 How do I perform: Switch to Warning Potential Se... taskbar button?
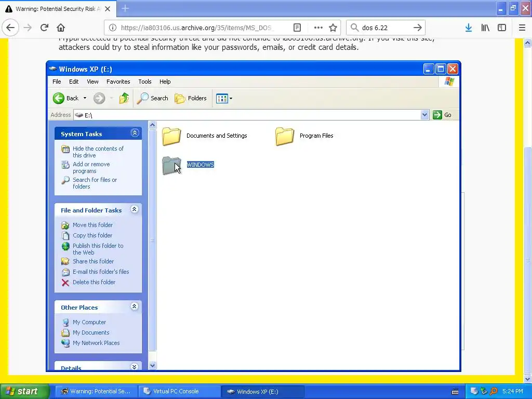tap(96, 392)
